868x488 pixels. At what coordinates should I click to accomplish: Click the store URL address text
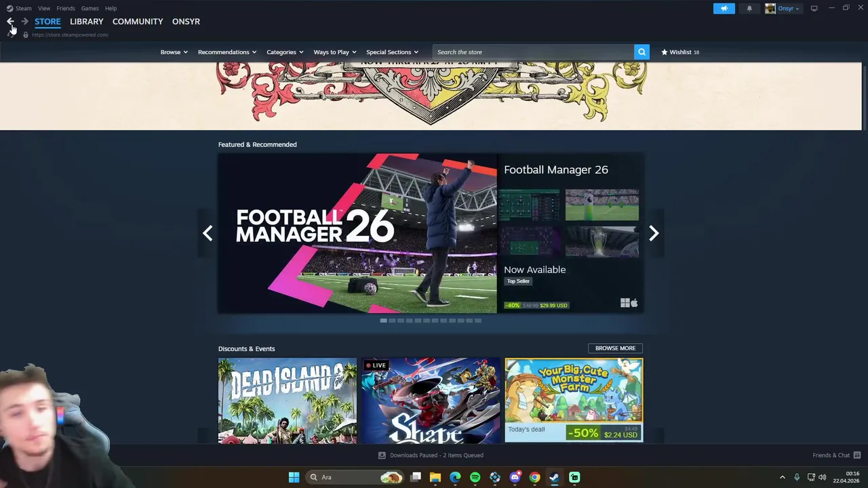point(70,35)
